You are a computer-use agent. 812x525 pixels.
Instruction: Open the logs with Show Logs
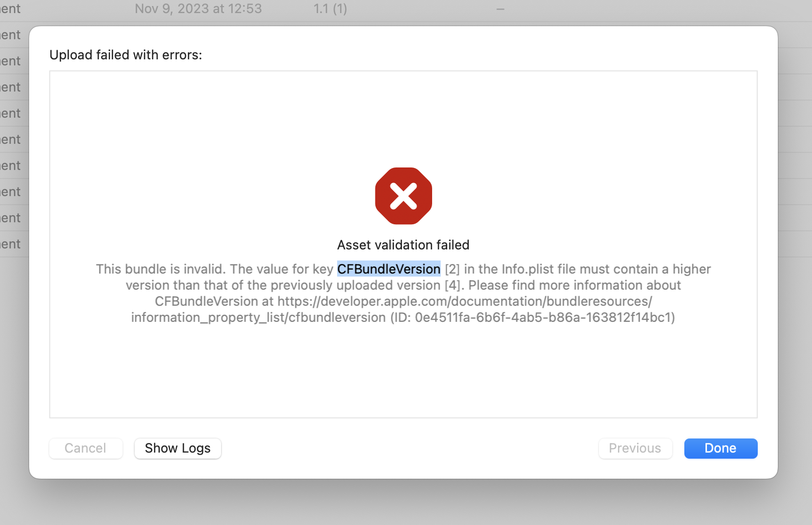pos(177,448)
